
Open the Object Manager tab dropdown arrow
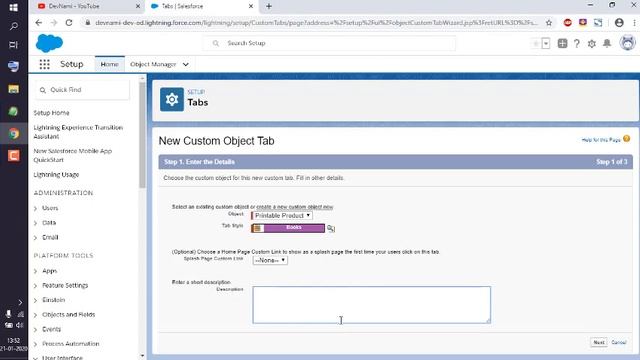(x=186, y=64)
